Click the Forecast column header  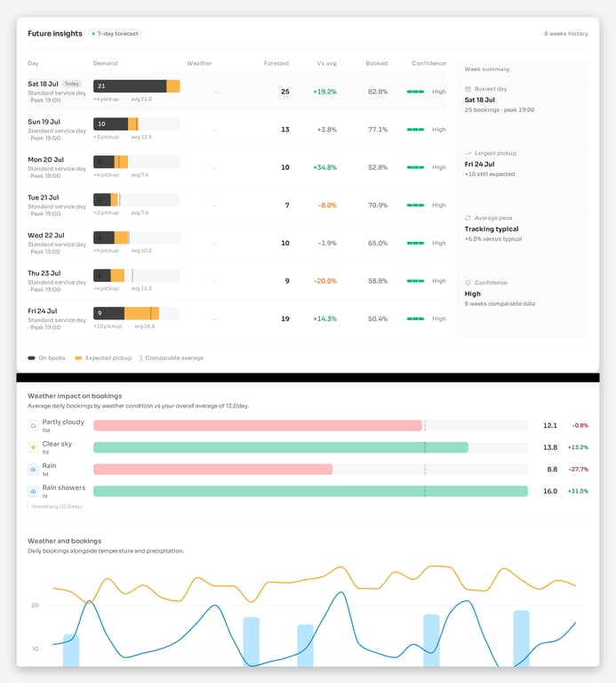tap(276, 63)
